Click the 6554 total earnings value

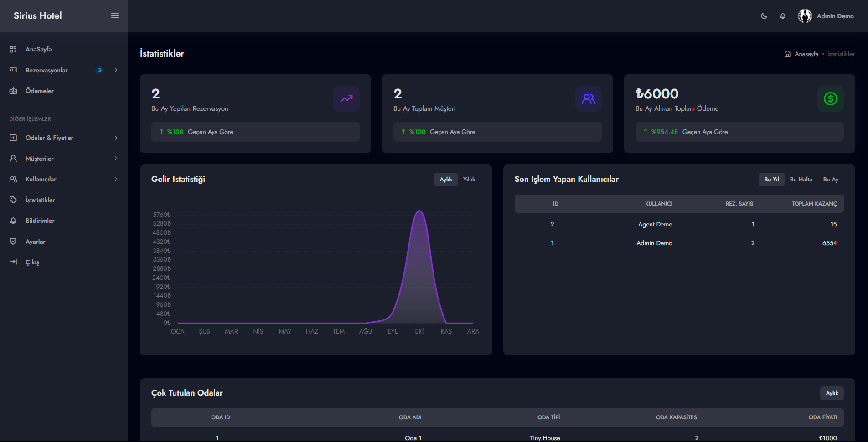829,243
